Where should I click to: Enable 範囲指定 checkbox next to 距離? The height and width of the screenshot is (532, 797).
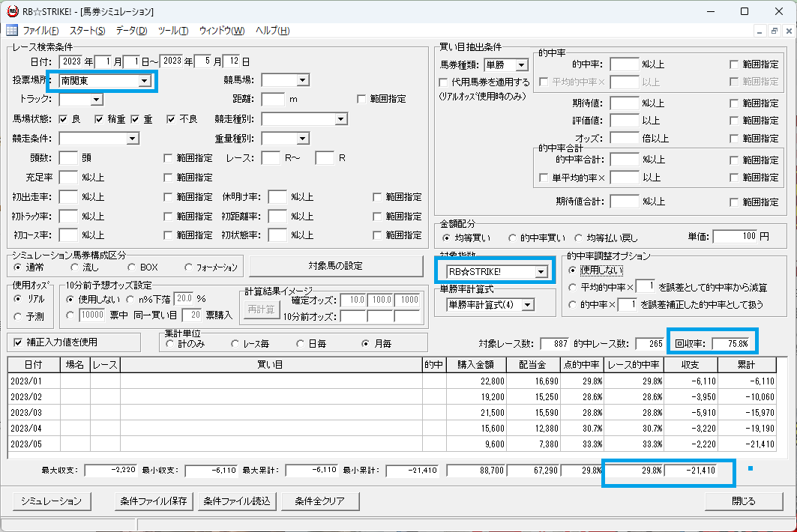(361, 99)
